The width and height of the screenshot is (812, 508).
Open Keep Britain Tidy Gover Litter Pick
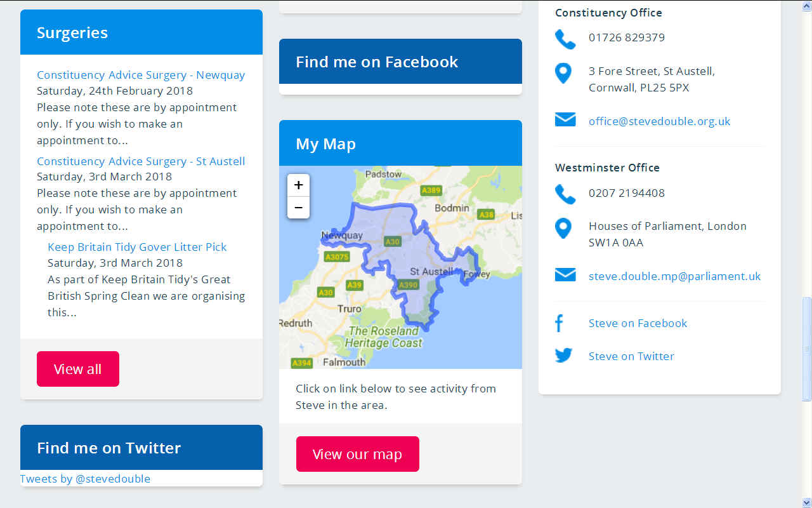pyautogui.click(x=137, y=247)
